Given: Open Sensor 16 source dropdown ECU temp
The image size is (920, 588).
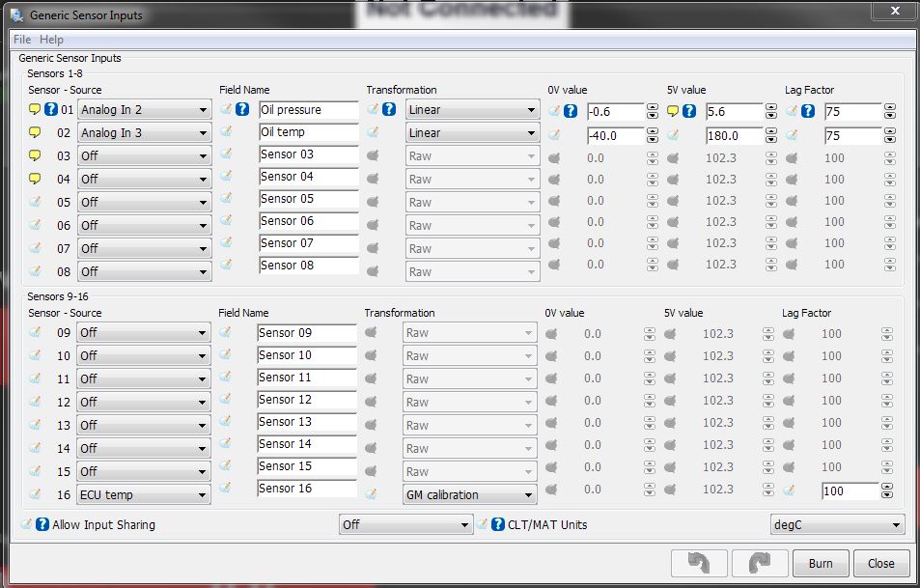Looking at the screenshot, I should [x=144, y=494].
